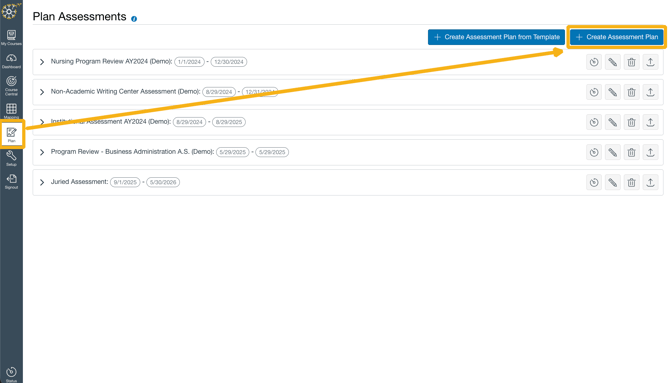Screen dimensions: 670x383
Task: Open Setup wrench icon in sidebar
Action: (11, 158)
